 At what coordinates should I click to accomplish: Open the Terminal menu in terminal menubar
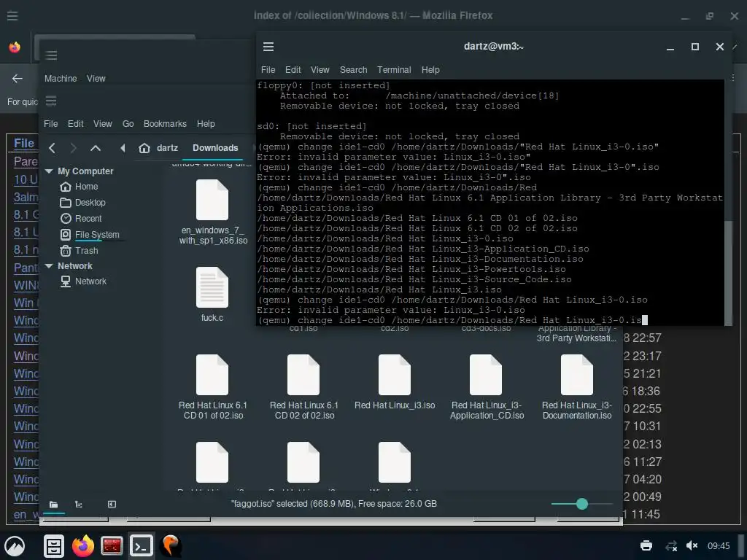394,70
